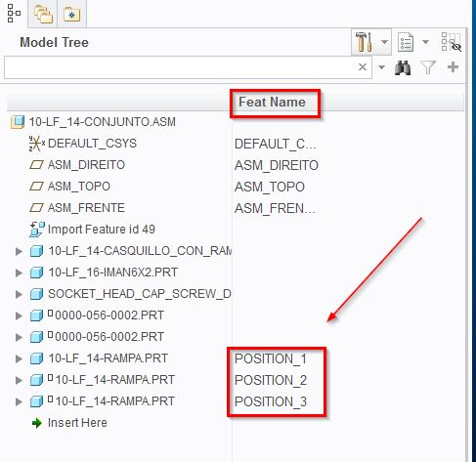Viewport: 476px width, 462px height.
Task: Select the first 0000-056-0002.PRT
Action: (109, 315)
